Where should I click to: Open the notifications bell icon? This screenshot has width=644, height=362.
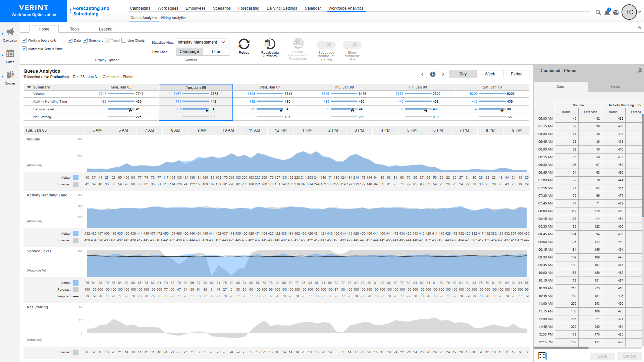(607, 13)
